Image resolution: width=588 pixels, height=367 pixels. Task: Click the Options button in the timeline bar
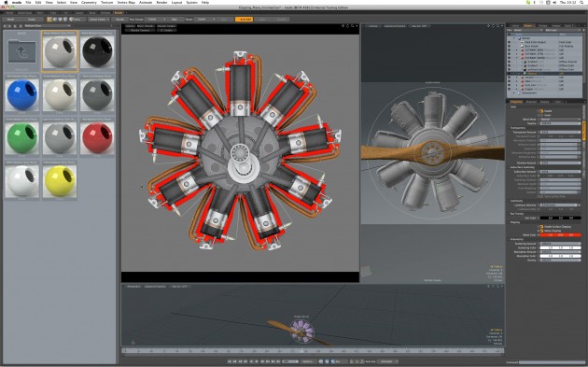(308, 361)
